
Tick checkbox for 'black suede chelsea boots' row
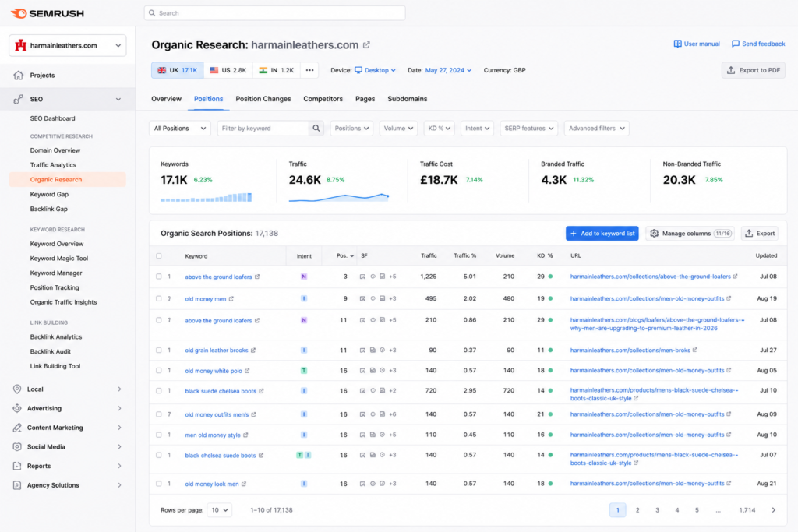(159, 391)
